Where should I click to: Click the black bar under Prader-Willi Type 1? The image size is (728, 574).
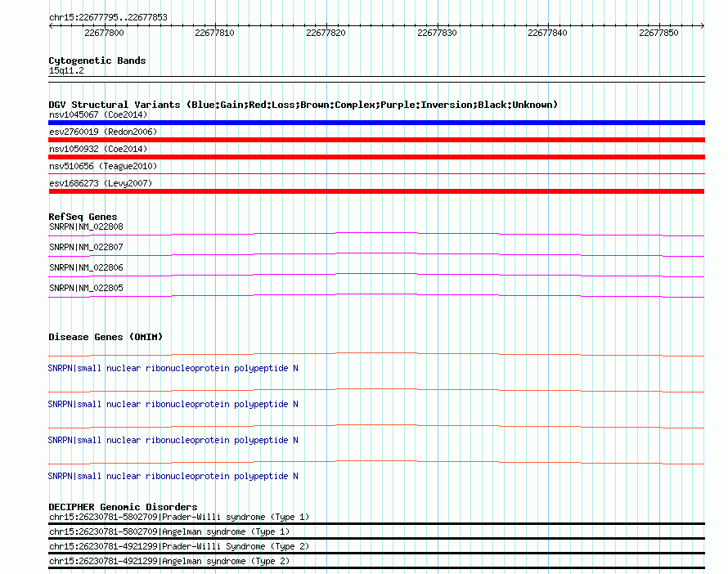pyautogui.click(x=376, y=524)
